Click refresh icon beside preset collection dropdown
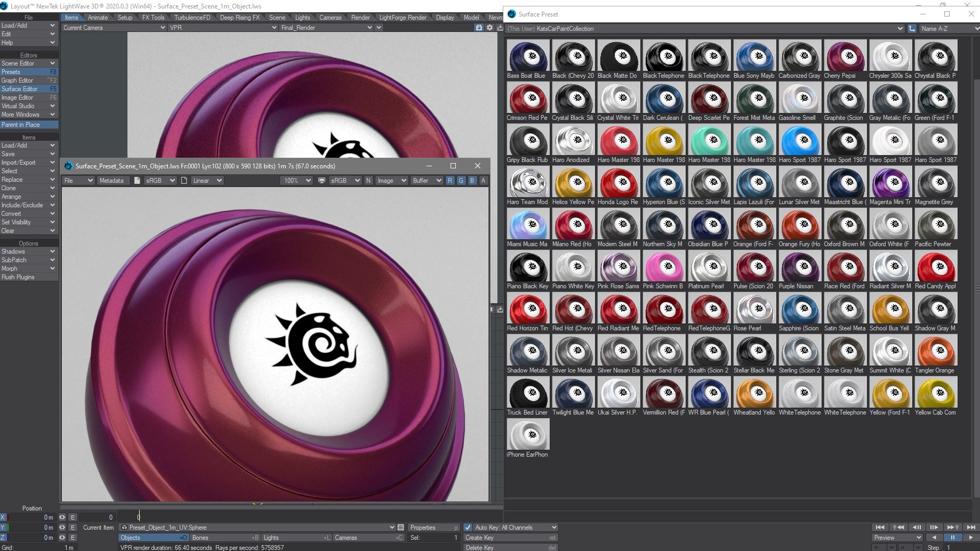980x551 pixels. tap(912, 29)
